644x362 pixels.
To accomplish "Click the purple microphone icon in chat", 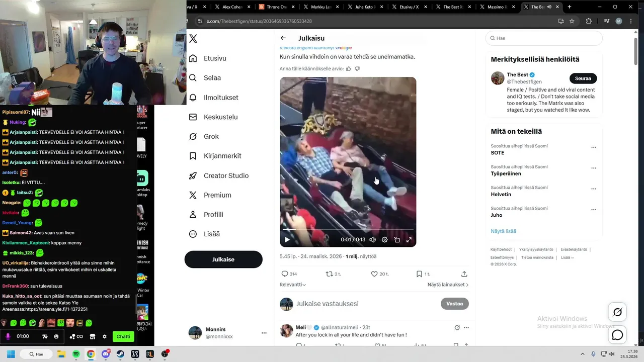I will pos(8,336).
